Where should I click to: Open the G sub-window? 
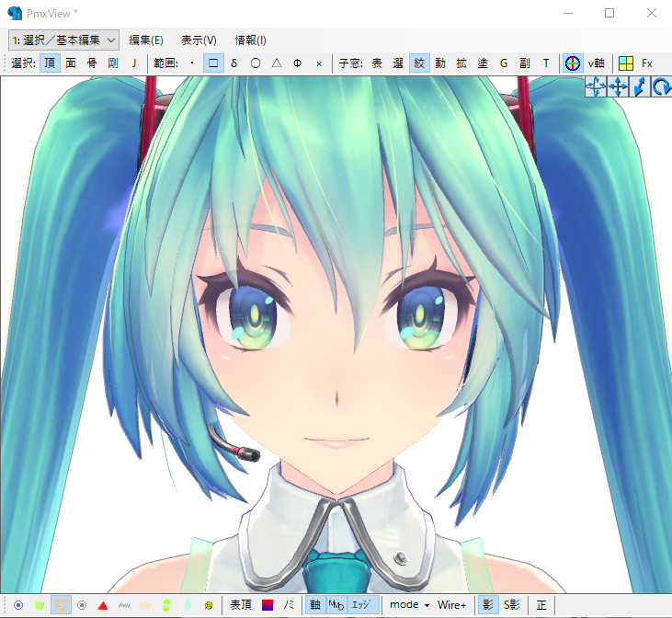click(x=504, y=63)
